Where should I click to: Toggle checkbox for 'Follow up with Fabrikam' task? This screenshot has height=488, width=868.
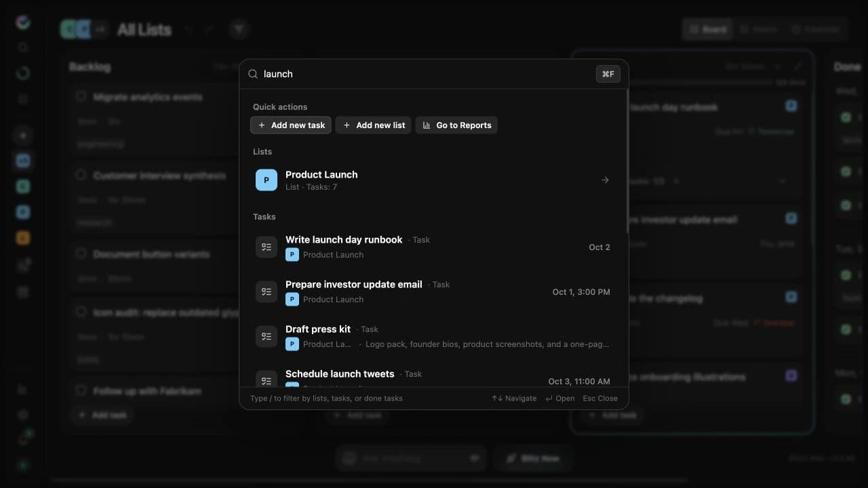click(x=81, y=390)
